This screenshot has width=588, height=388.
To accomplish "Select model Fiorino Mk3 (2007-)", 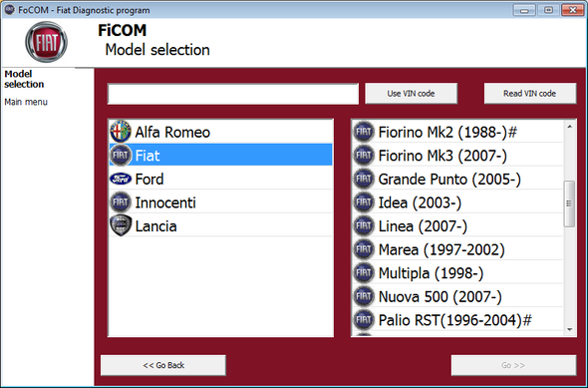I will tap(457, 155).
